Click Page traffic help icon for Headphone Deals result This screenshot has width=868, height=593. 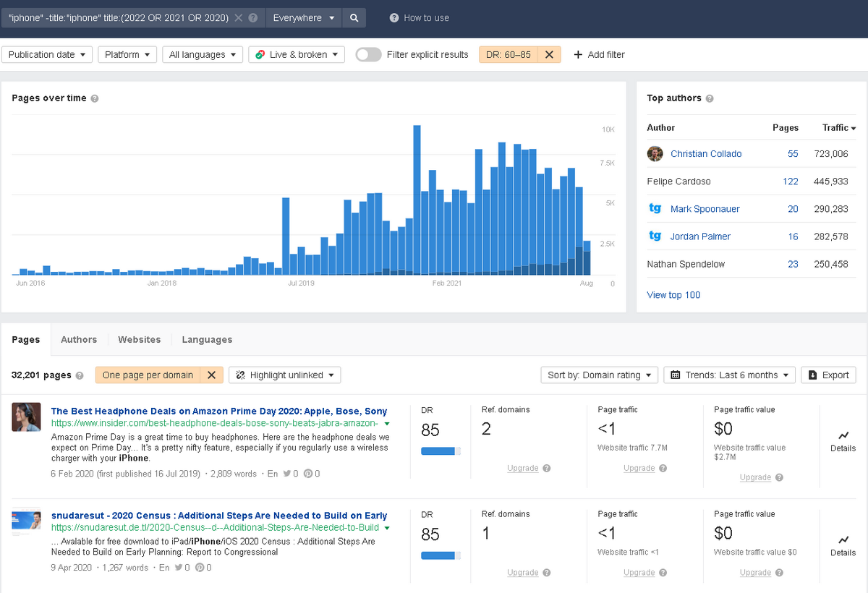(663, 468)
